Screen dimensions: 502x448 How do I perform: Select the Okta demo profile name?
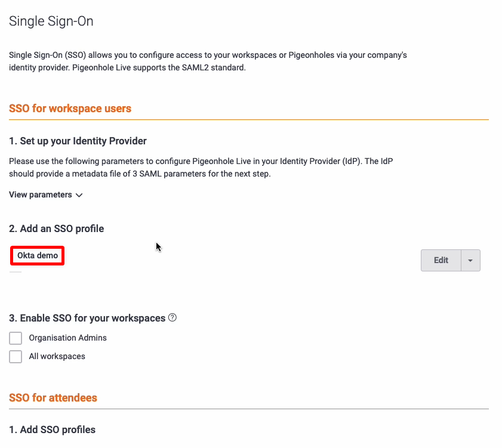point(38,256)
